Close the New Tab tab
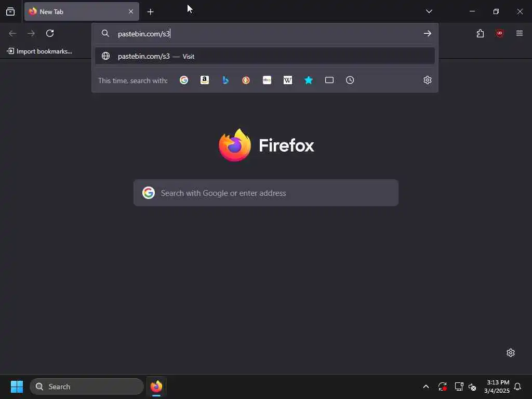Viewport: 532px width, 399px height. (x=131, y=11)
